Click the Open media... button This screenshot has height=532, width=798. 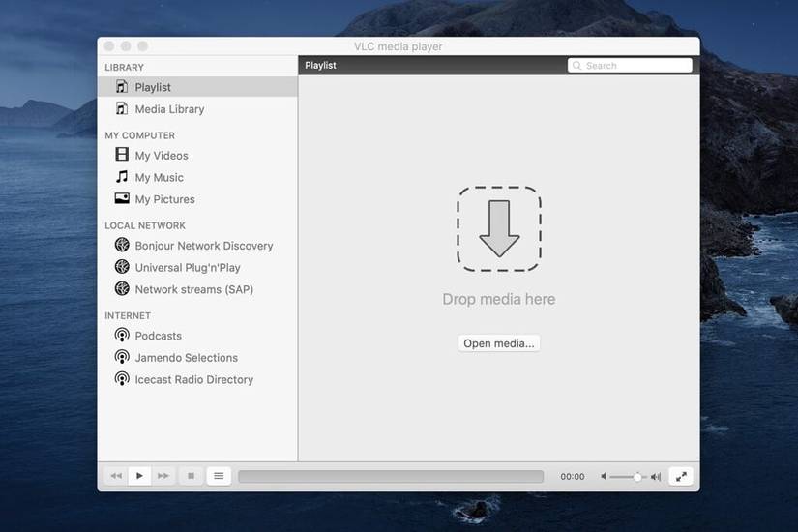tap(499, 343)
